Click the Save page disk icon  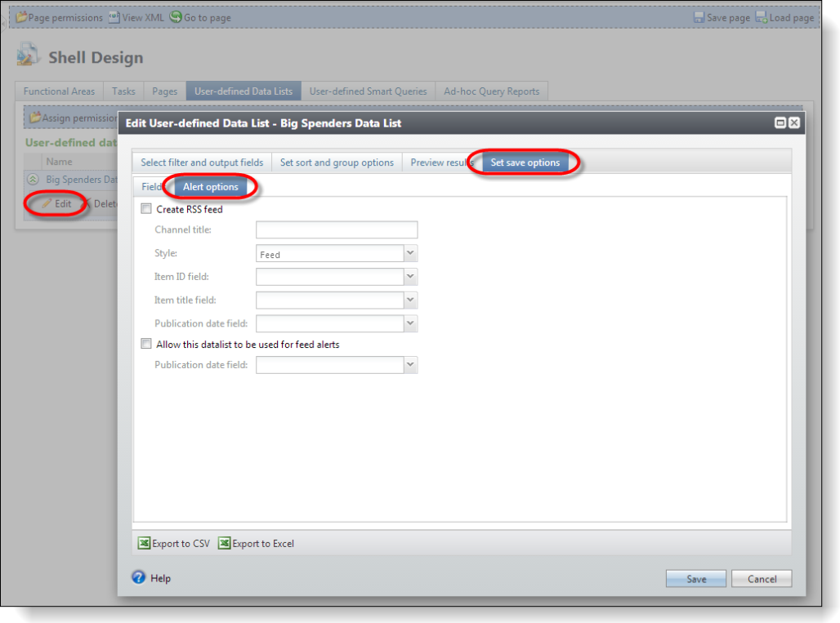(x=699, y=17)
